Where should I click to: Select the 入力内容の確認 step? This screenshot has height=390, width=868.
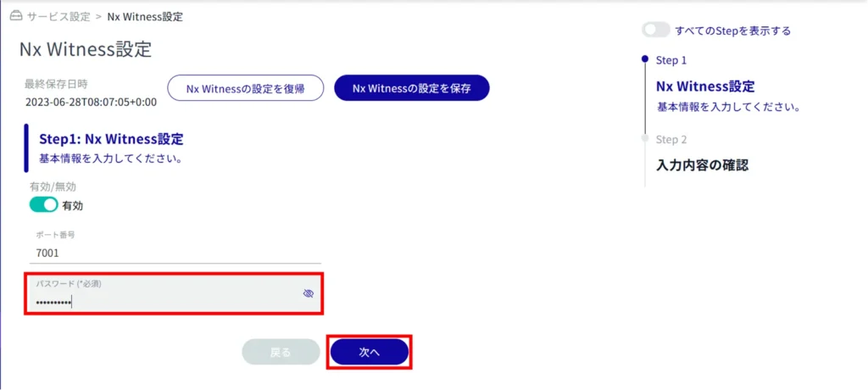(x=702, y=165)
